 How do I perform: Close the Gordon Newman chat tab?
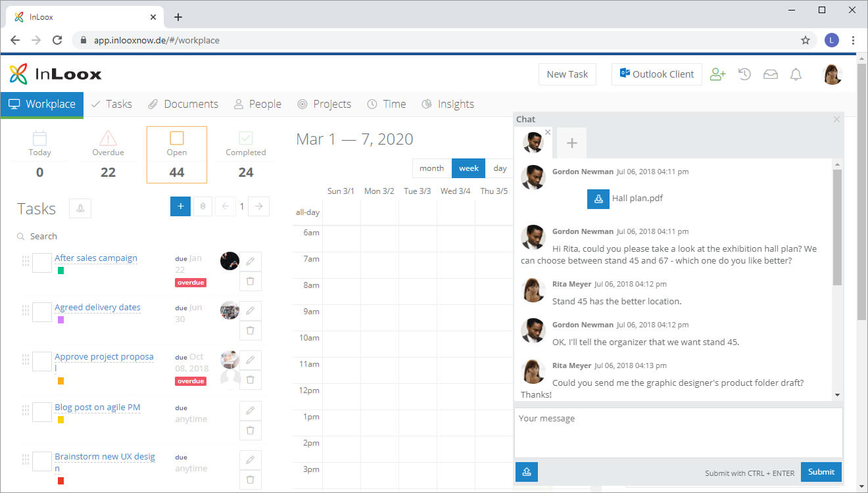(x=548, y=132)
